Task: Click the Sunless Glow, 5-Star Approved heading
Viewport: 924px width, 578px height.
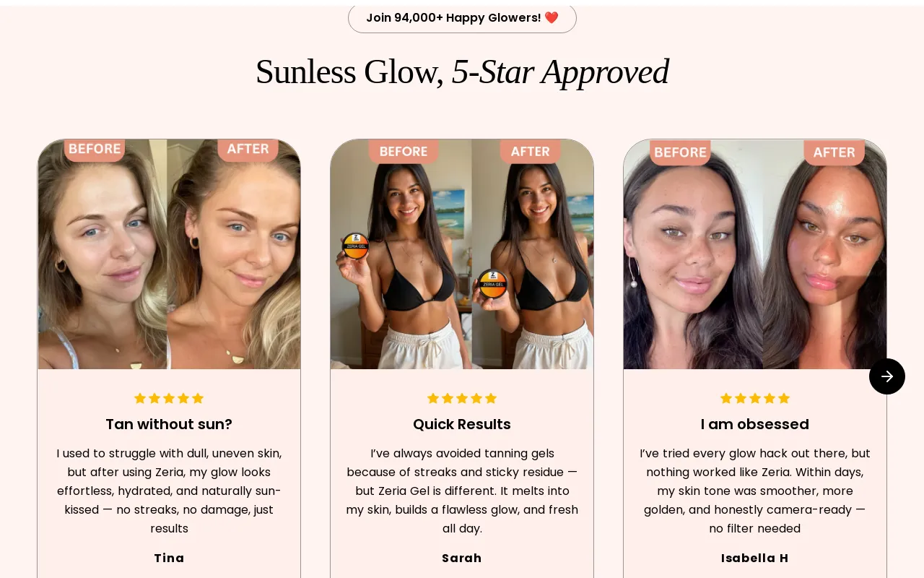Action: (x=462, y=72)
